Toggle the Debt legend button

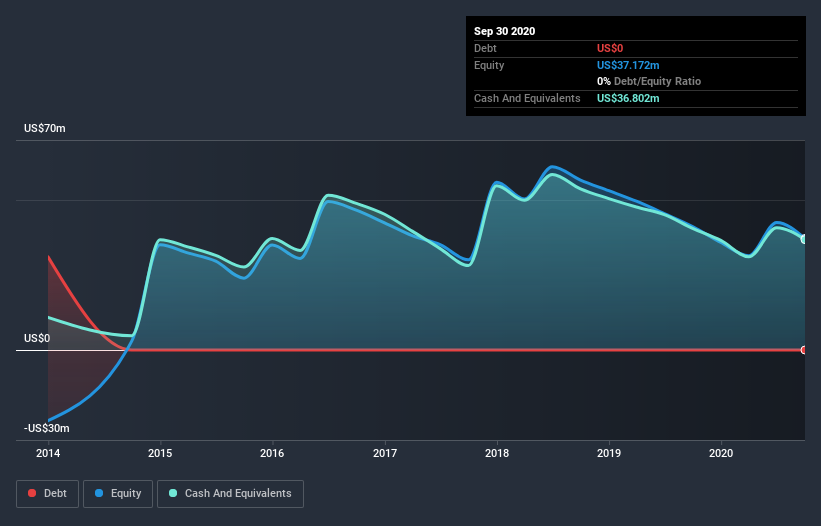tap(47, 494)
